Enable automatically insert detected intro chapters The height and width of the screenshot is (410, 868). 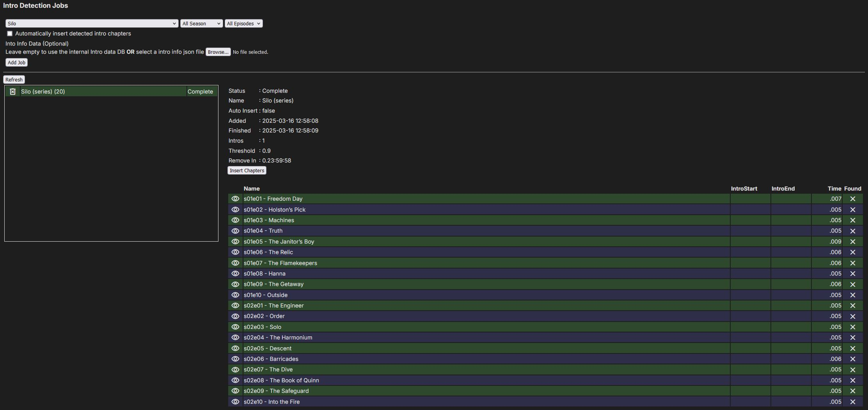click(10, 34)
